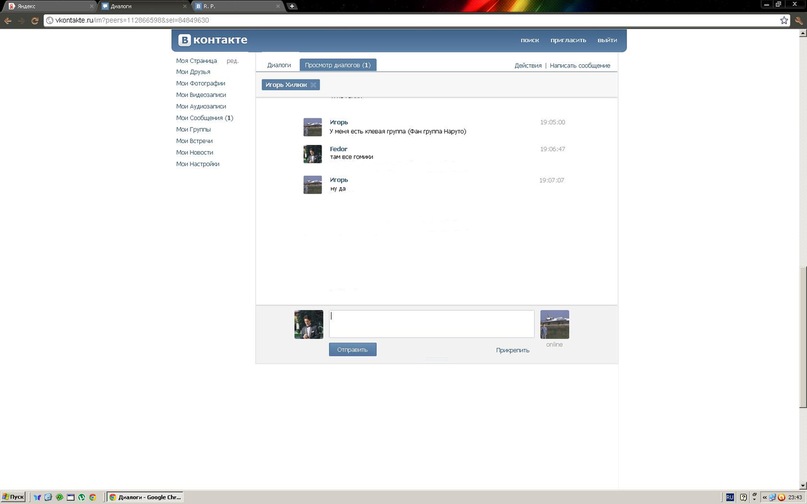The image size is (807, 504).
Task: Click the Windows Пуск start button
Action: pos(14,496)
